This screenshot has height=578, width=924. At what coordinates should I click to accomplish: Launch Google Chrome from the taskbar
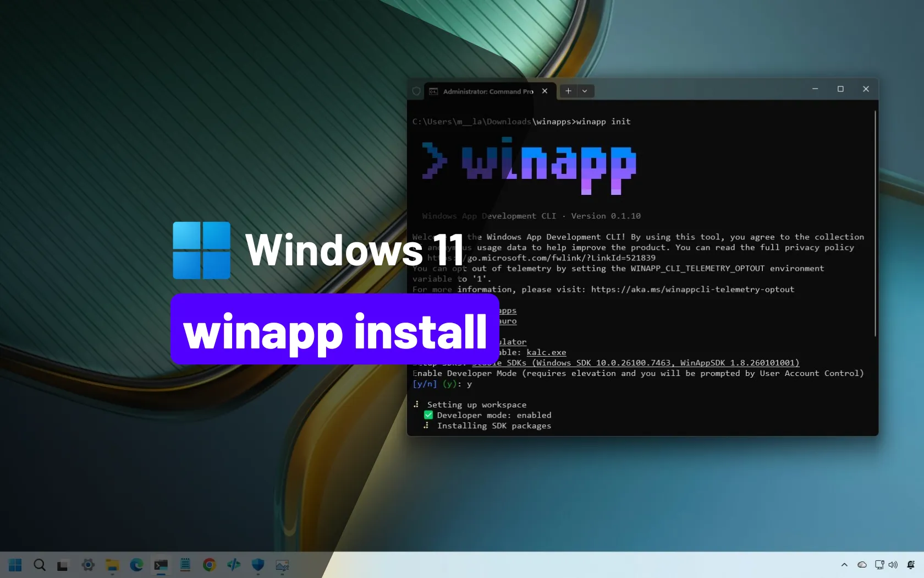tap(210, 565)
